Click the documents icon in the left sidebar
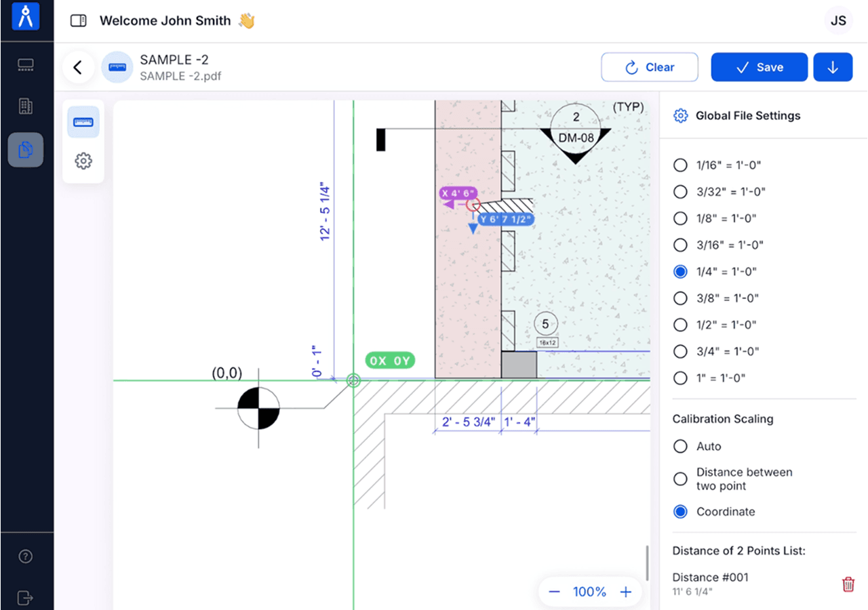The image size is (868, 610). pyautogui.click(x=26, y=150)
